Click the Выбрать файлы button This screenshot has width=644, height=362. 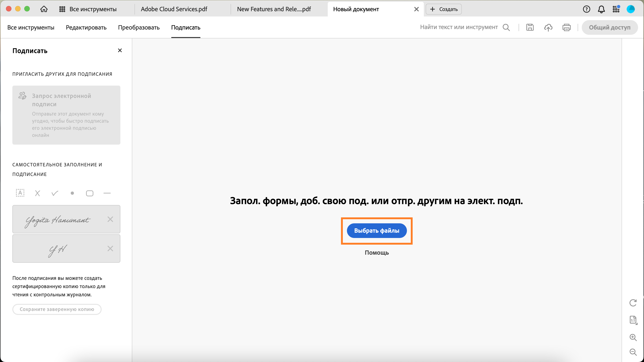pos(376,230)
